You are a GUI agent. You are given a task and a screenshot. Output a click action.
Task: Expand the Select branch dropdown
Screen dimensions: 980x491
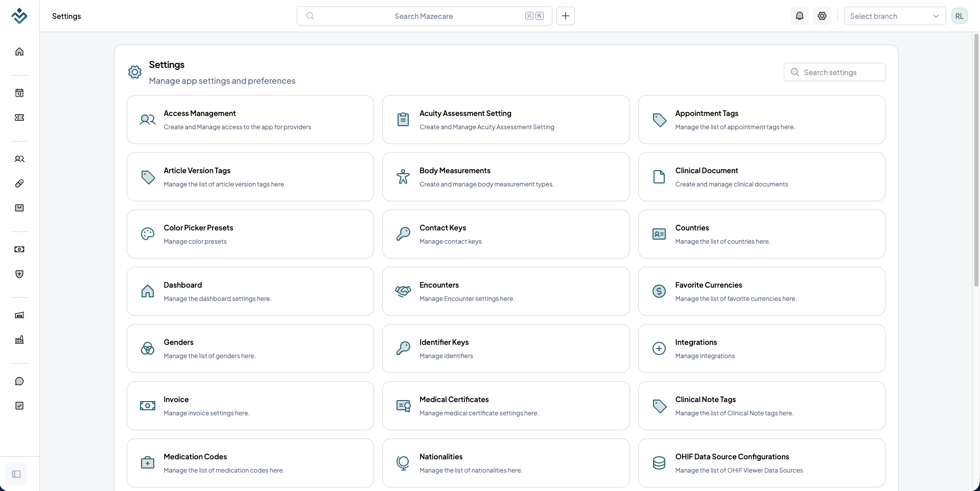click(x=895, y=16)
